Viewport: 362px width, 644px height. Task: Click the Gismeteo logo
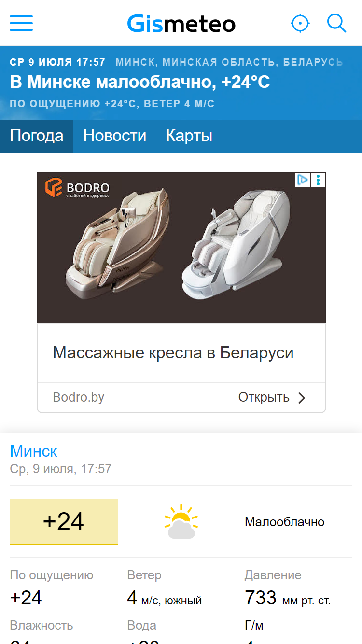(x=181, y=24)
